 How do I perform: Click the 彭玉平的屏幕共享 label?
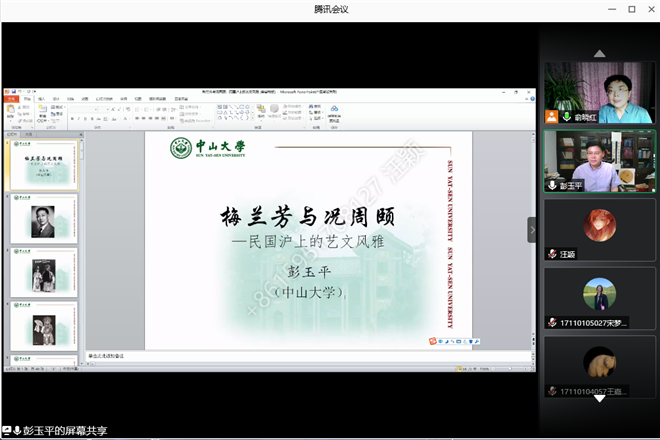point(65,431)
